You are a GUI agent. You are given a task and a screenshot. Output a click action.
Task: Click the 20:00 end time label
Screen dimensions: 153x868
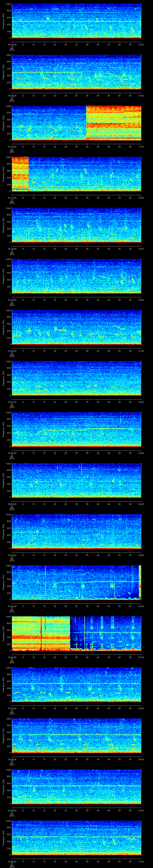click(x=141, y=300)
